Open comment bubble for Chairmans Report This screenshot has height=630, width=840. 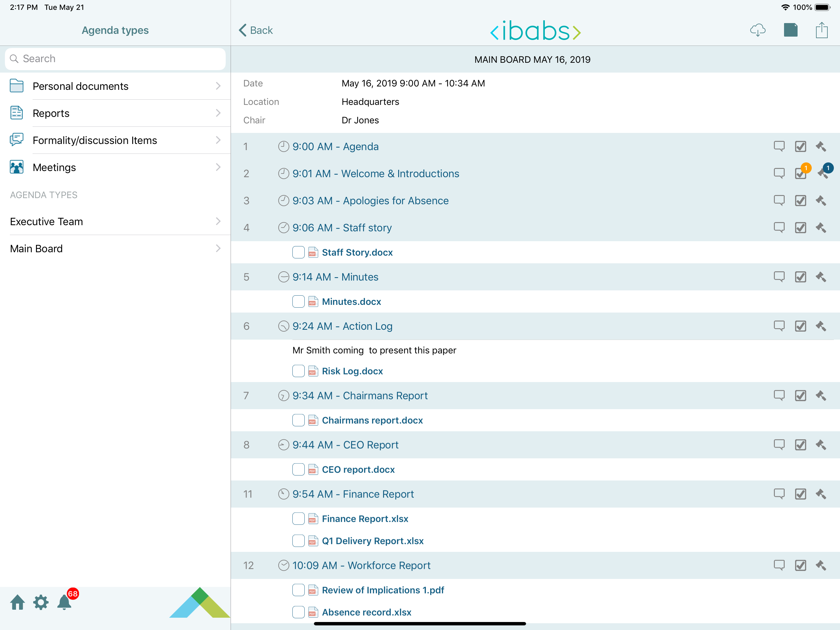click(779, 395)
